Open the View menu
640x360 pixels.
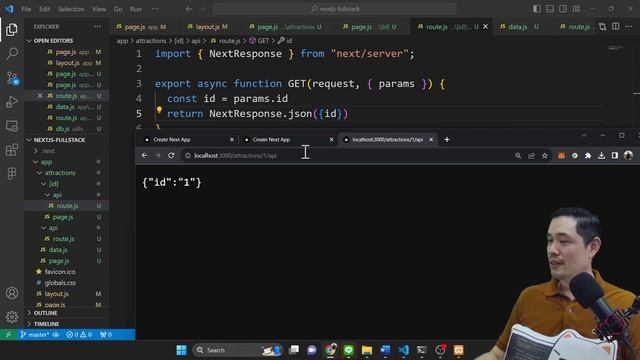99,9
